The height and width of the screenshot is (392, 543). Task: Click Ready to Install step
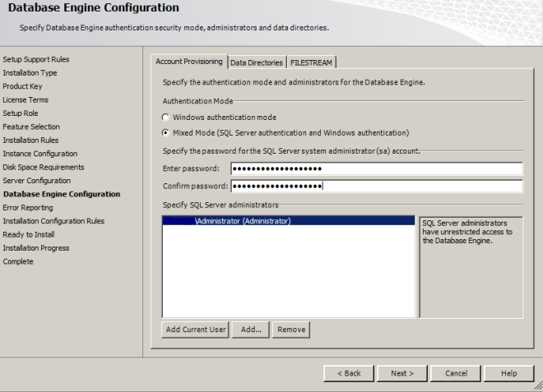coord(29,234)
